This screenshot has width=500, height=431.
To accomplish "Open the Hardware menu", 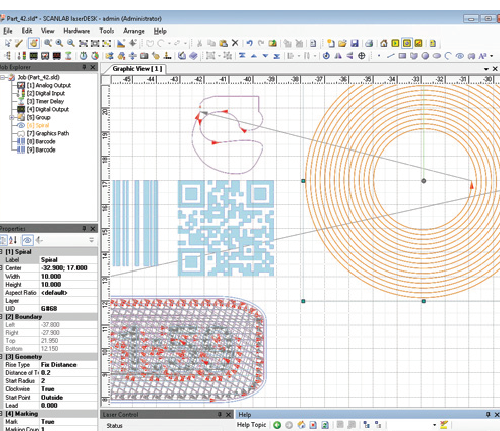I will pyautogui.click(x=77, y=31).
